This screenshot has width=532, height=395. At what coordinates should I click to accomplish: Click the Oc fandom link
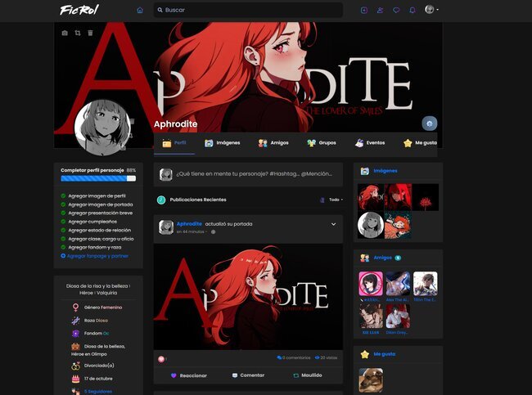point(106,334)
